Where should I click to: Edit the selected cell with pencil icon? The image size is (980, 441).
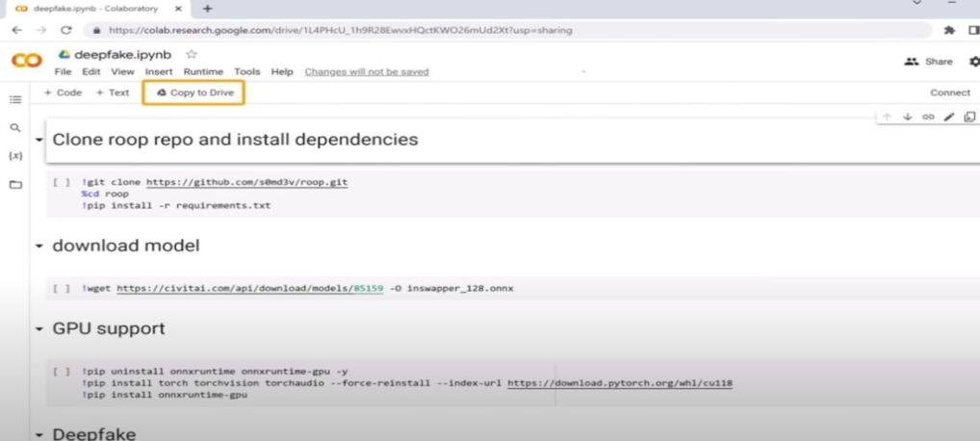coord(949,117)
